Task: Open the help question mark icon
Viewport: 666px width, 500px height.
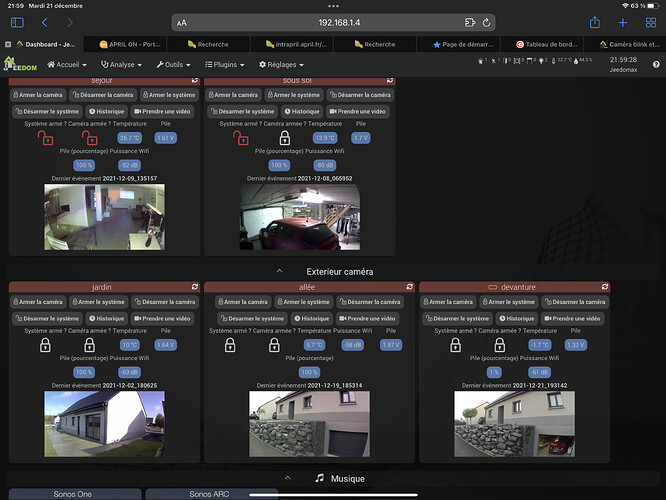Action: click(x=656, y=65)
